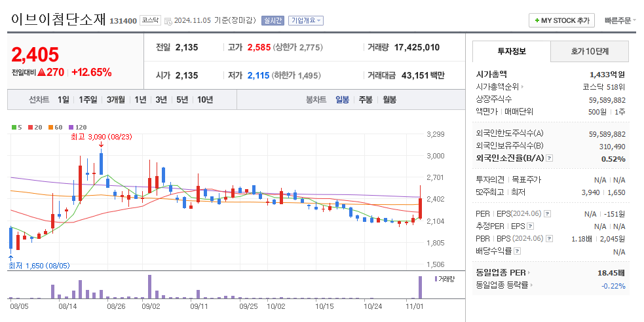Click the 고가 value 2,585
The image size is (644, 322).
tap(259, 47)
